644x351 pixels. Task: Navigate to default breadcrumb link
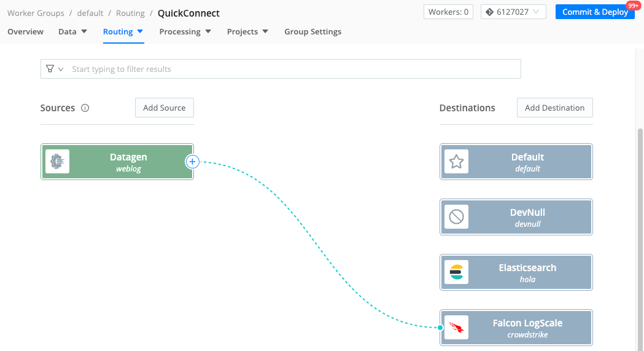click(x=90, y=13)
